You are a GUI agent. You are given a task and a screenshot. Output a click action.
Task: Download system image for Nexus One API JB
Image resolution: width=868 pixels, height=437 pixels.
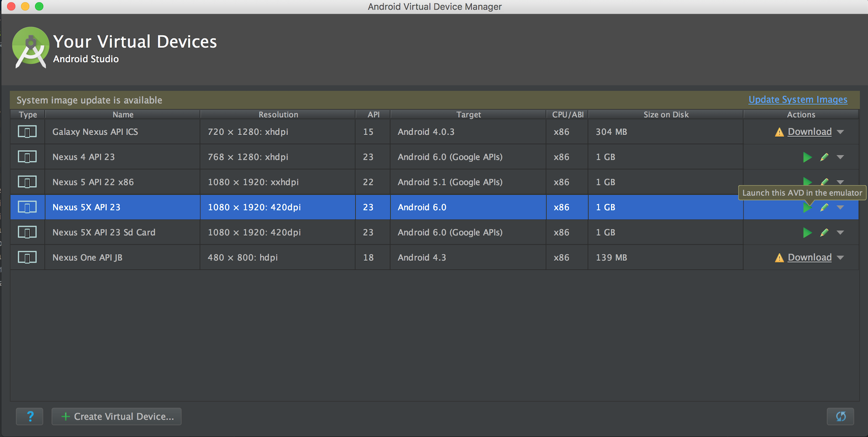click(810, 257)
